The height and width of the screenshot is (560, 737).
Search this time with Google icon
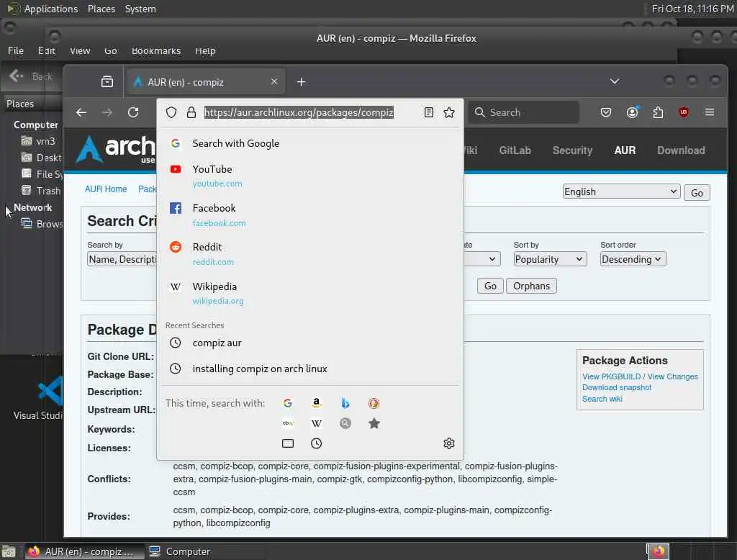pyautogui.click(x=288, y=403)
